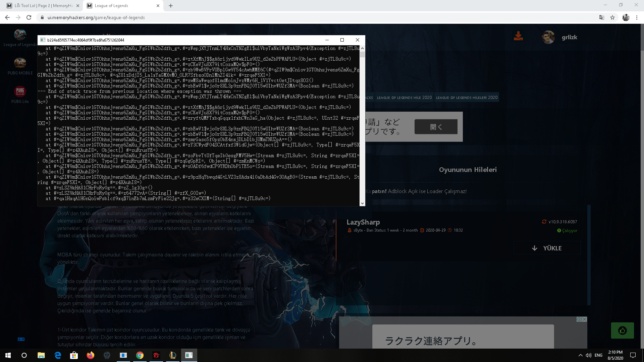
Task: Click the console vertical scrollbar thumb
Action: [362, 54]
